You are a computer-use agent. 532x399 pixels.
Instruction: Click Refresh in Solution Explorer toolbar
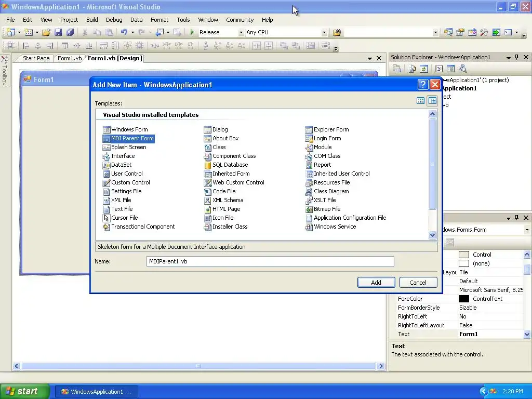click(x=424, y=69)
